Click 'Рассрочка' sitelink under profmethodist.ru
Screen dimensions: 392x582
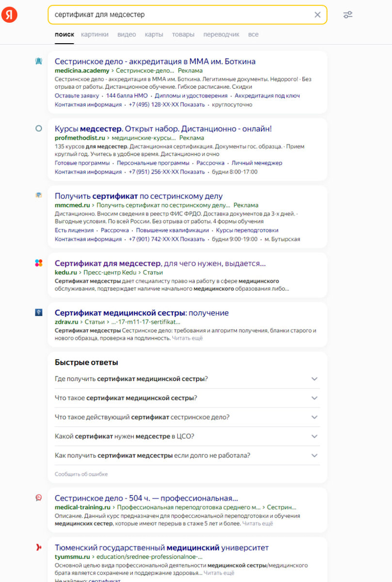tap(210, 163)
